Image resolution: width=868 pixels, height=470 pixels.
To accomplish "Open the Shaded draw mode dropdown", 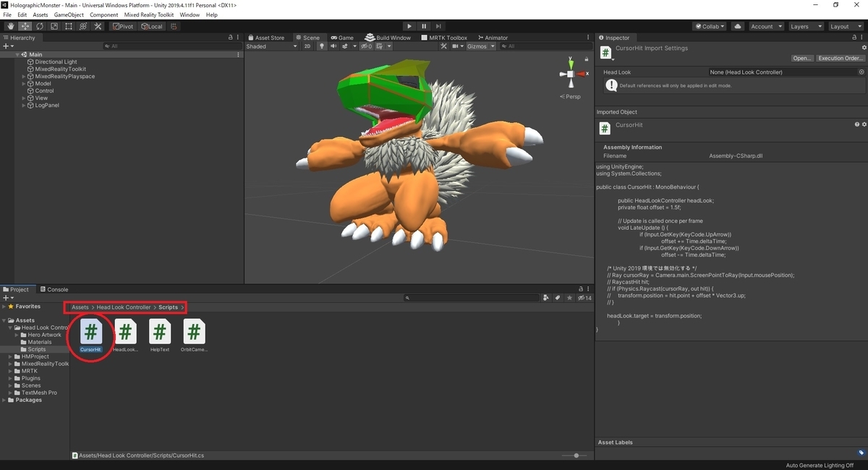I will (x=271, y=46).
